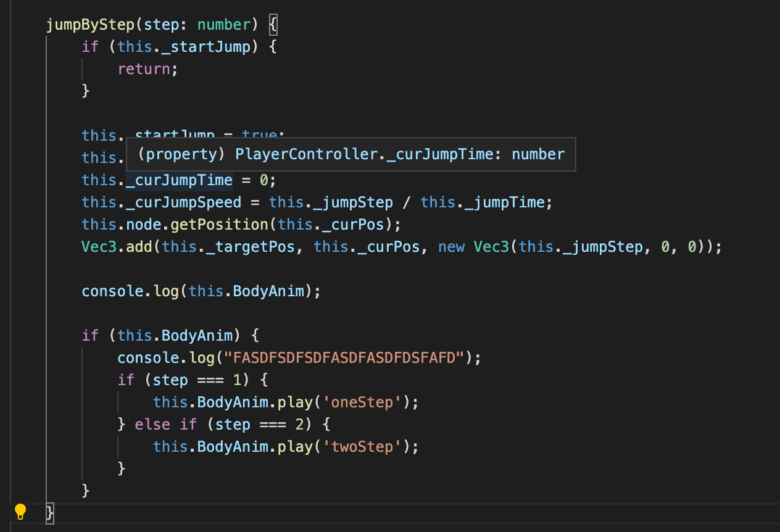Click the opening brace after jumpByStep signature
This screenshot has height=532, width=780.
(274, 25)
